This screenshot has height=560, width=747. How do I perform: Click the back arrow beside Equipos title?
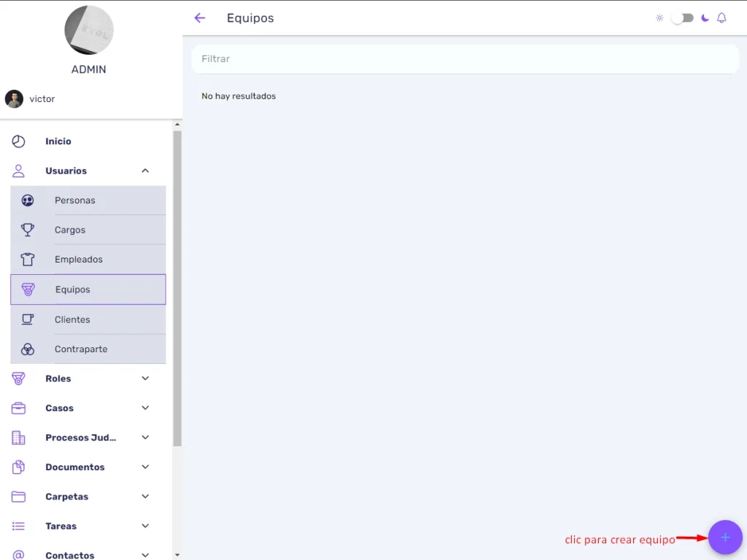tap(200, 18)
